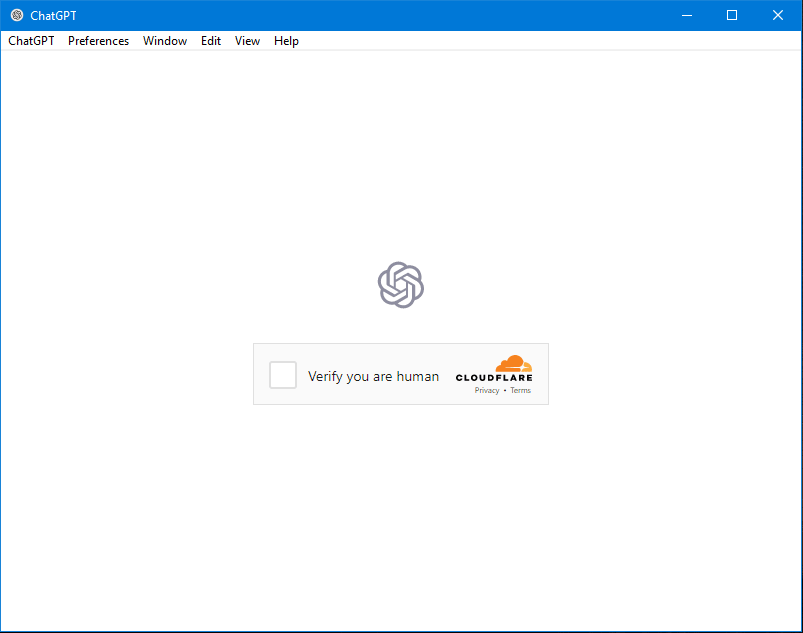Image resolution: width=803 pixels, height=633 pixels.
Task: Open the Help menu
Action: [x=286, y=41]
